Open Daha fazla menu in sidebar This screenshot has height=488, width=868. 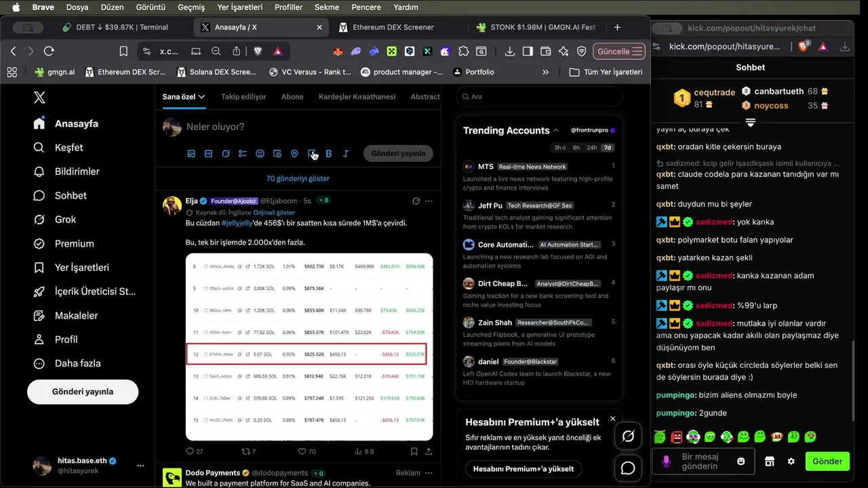coord(66,363)
